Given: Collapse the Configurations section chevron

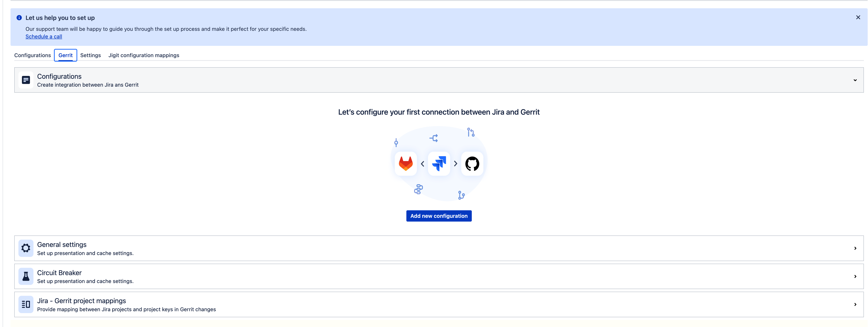Looking at the screenshot, I should point(855,80).
